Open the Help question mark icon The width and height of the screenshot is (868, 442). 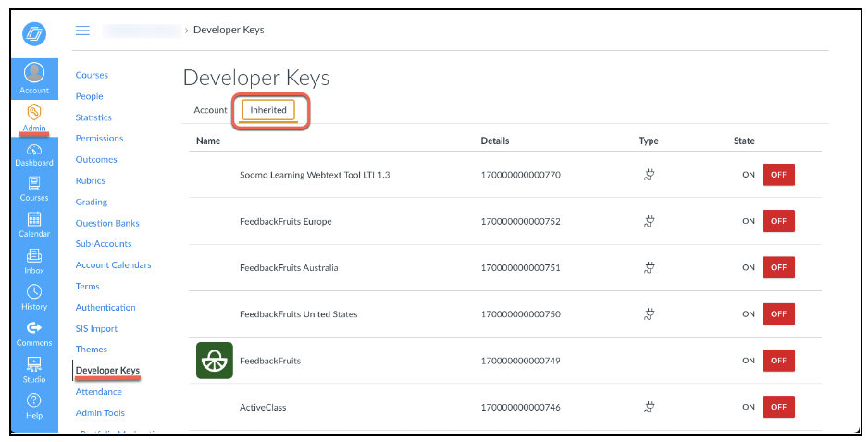(x=34, y=400)
